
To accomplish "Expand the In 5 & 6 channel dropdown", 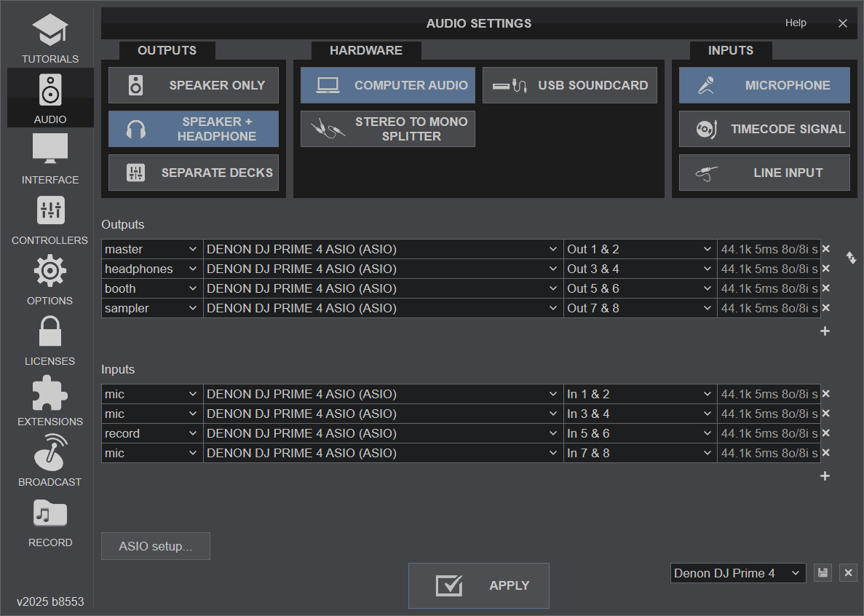I will coord(641,434).
